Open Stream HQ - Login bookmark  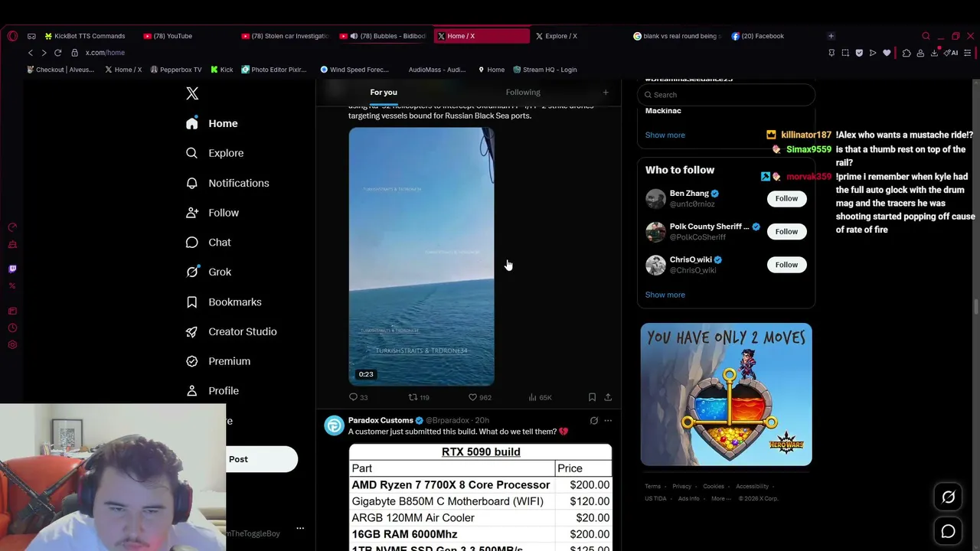[544, 70]
